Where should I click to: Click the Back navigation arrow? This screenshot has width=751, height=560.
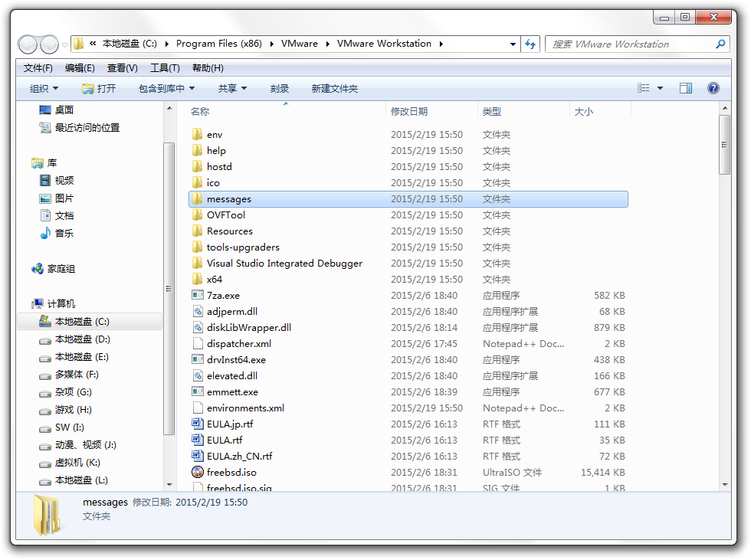click(x=28, y=44)
